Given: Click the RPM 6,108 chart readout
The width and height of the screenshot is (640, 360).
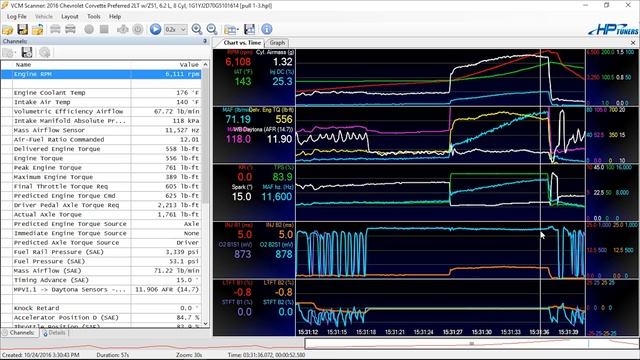Looking at the screenshot, I should coord(238,62).
